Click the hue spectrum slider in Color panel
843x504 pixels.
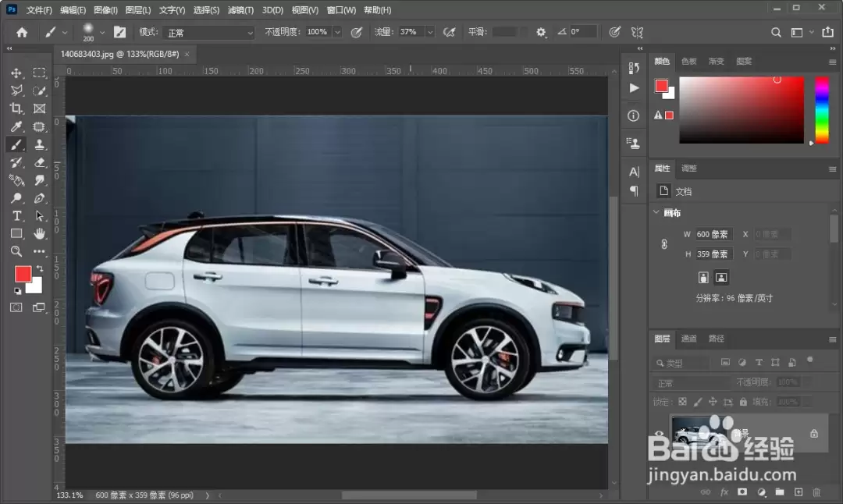[821, 109]
